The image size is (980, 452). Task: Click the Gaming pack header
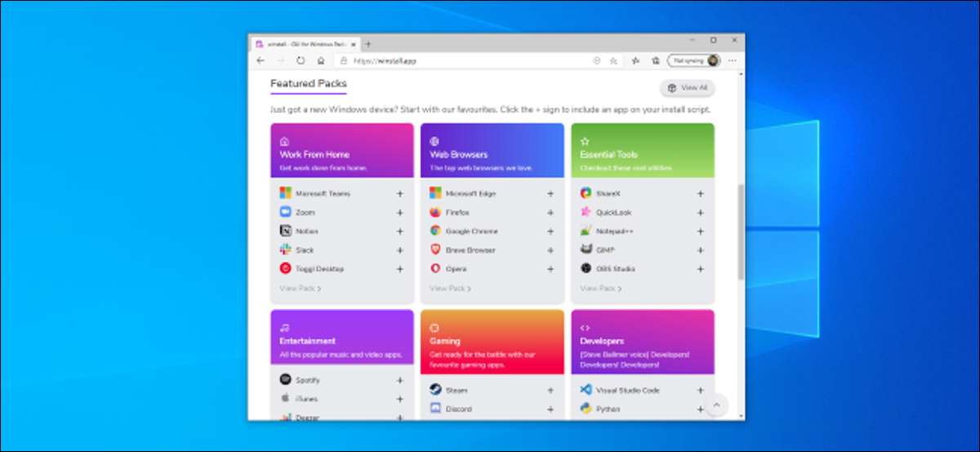pyautogui.click(x=492, y=342)
